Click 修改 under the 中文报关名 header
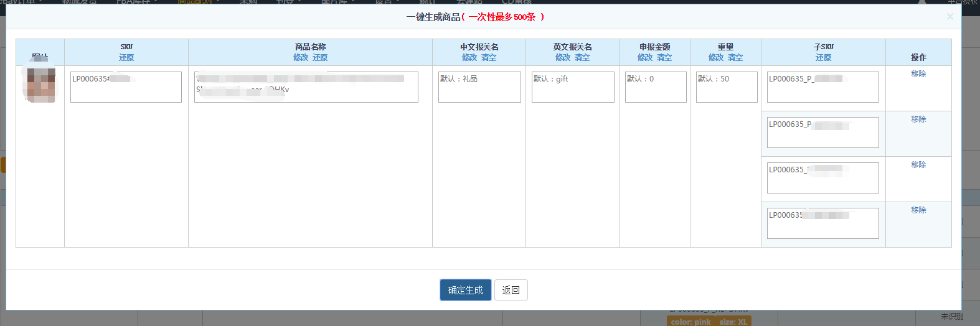Viewport: 980px width, 326px height. 469,57
